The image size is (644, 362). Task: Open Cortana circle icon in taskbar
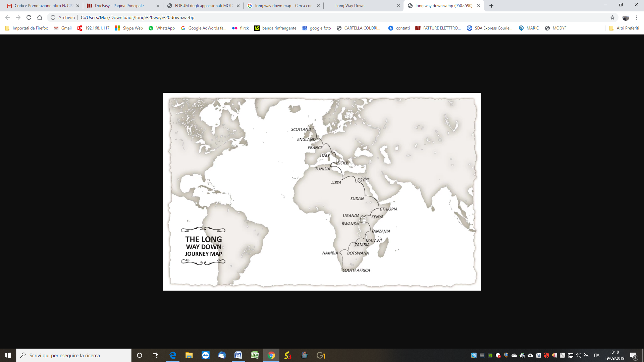[140, 355]
